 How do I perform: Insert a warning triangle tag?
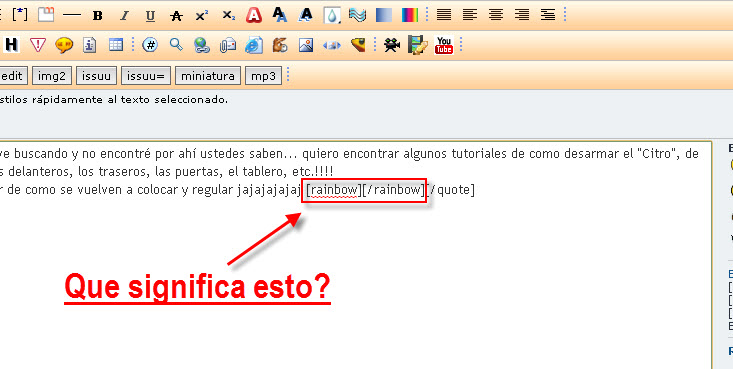tap(37, 45)
